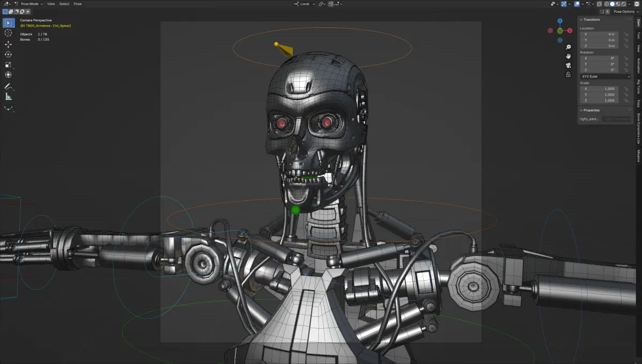Lock the Location X value
The height and width of the screenshot is (364, 642).
[x=626, y=34]
